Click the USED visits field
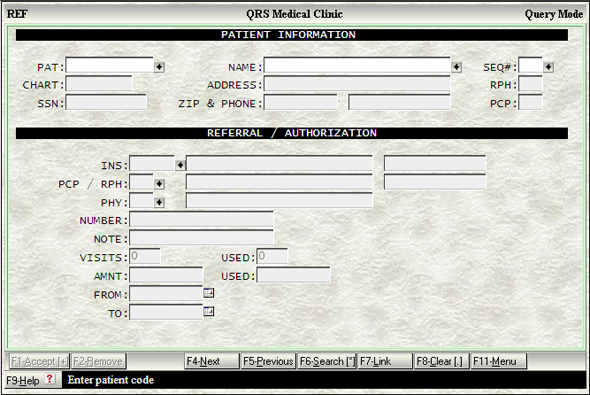 [x=272, y=256]
